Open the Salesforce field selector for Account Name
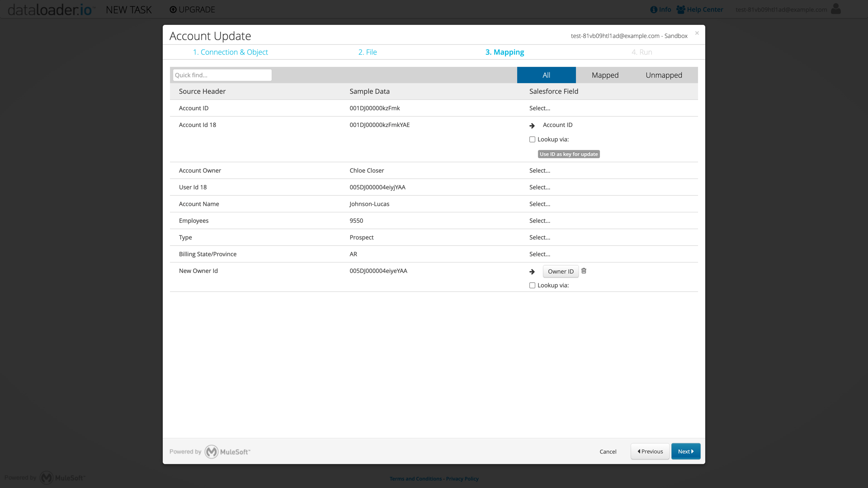 point(540,204)
